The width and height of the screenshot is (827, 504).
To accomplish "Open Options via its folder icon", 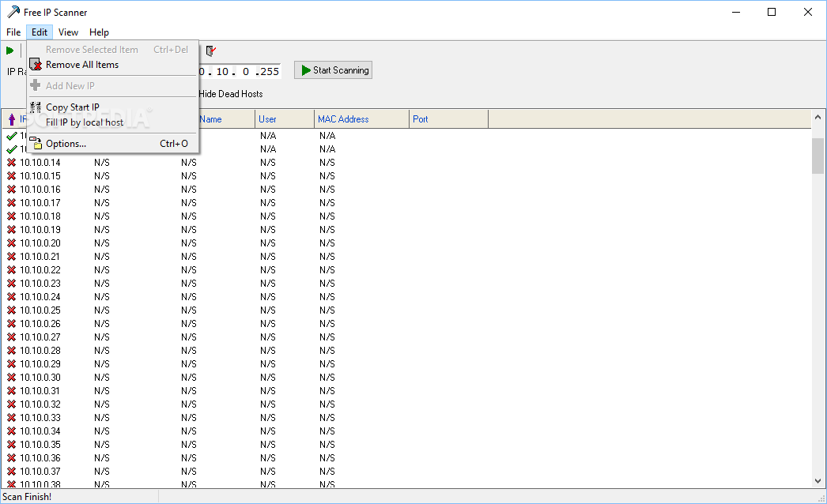I will [36, 144].
